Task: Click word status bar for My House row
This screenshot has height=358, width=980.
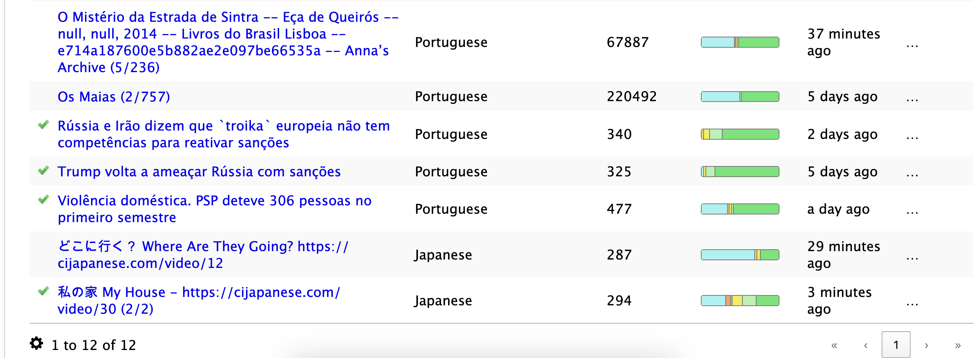Action: tap(740, 300)
